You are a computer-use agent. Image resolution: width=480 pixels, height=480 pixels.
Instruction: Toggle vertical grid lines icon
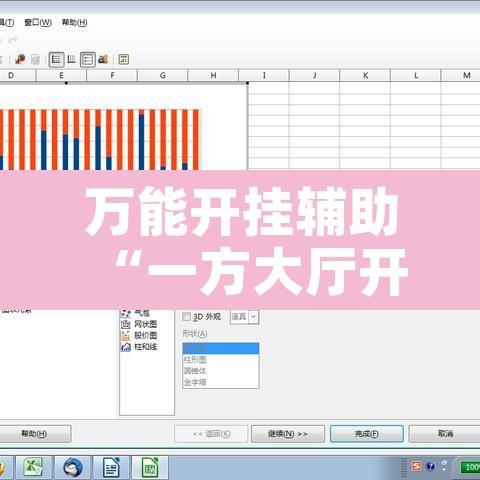tap(72, 59)
